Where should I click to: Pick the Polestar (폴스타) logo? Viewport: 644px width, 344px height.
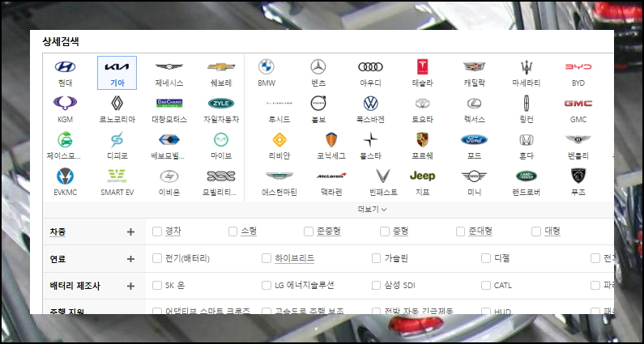(x=370, y=139)
